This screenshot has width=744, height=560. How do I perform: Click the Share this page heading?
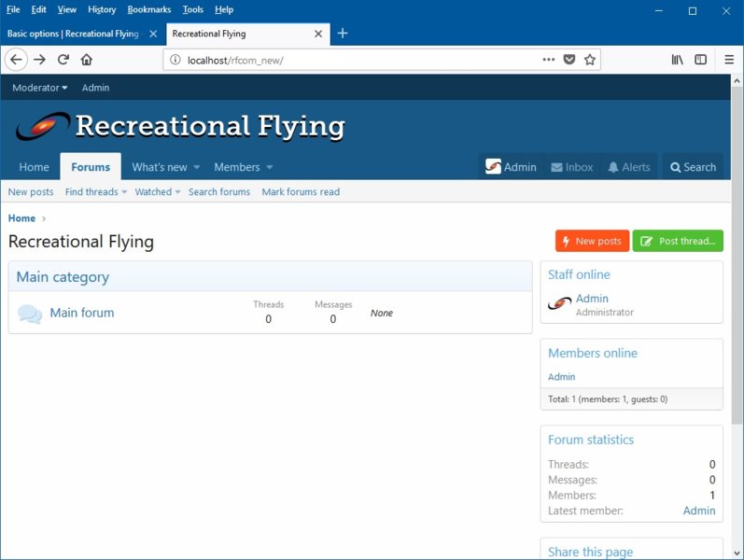tap(590, 552)
